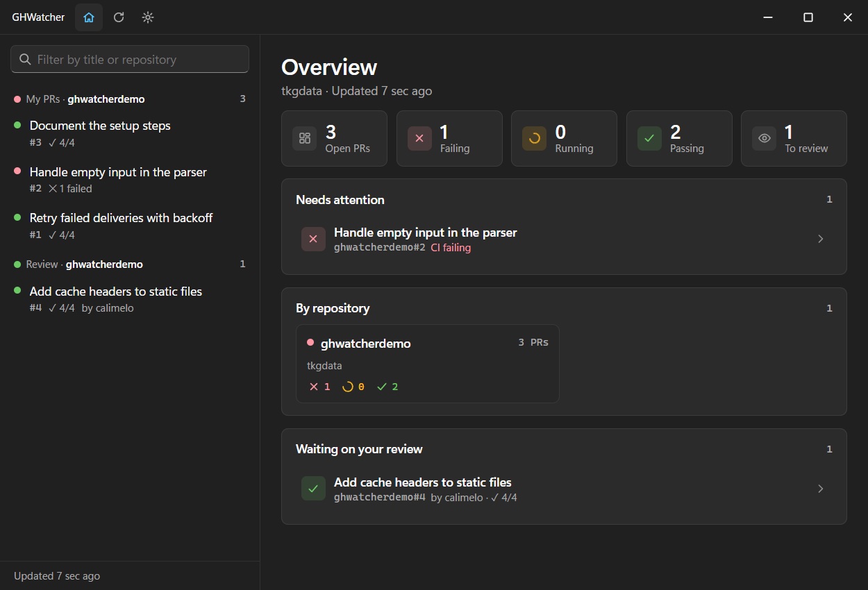
Task: Collapse Review ghwatcherdemo group header
Action: click(x=130, y=264)
